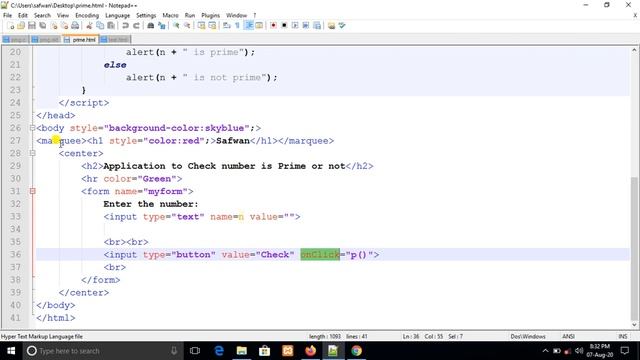Collapse the form tag fold on line 31
Viewport: 640px width, 360px height.
33,191
